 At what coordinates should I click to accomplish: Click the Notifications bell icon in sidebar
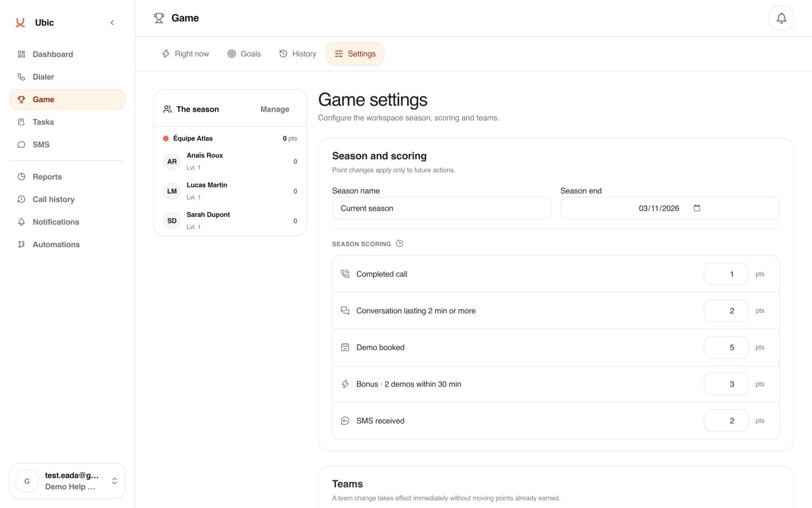[x=21, y=222]
